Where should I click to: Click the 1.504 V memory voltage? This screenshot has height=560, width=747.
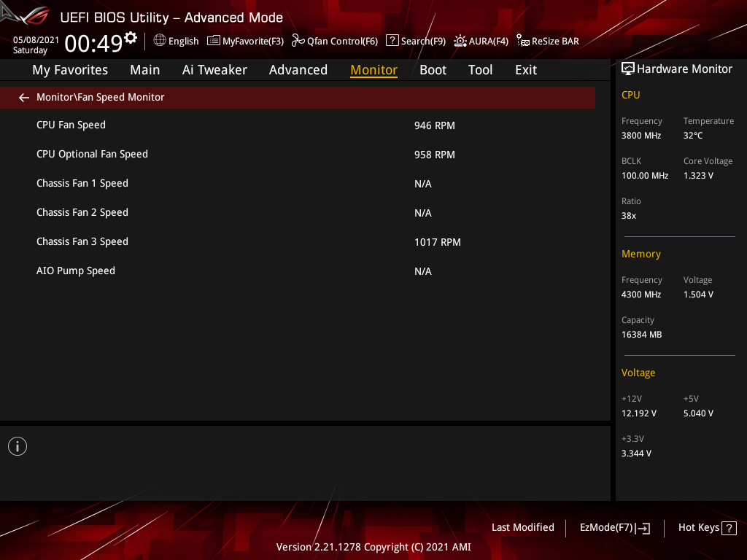coord(698,295)
